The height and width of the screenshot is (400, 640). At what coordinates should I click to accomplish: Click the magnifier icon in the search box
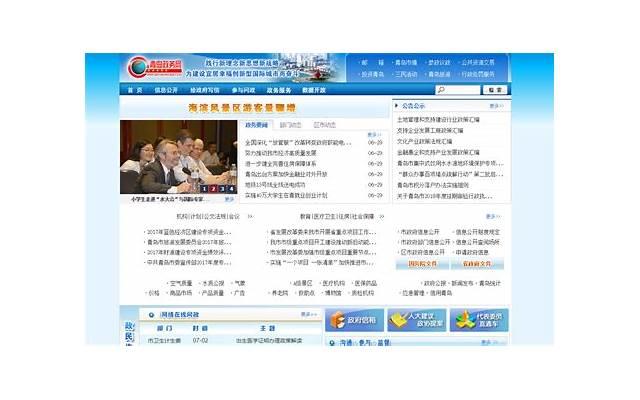441,89
